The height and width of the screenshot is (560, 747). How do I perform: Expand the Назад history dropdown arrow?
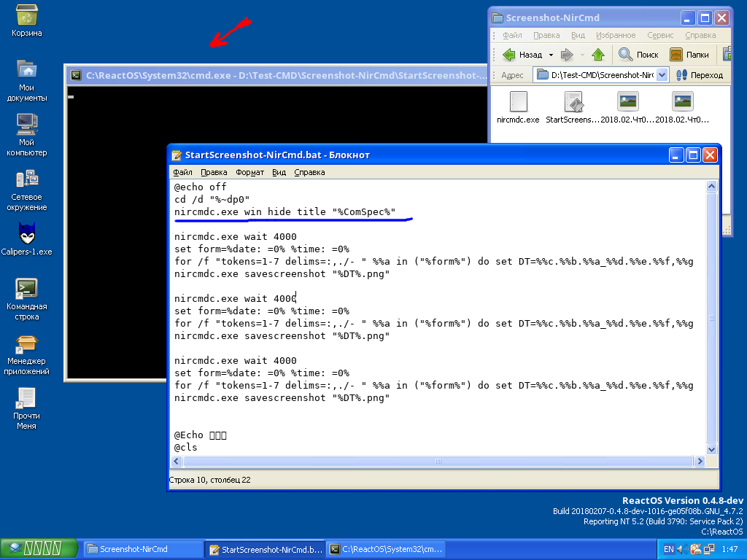point(551,55)
